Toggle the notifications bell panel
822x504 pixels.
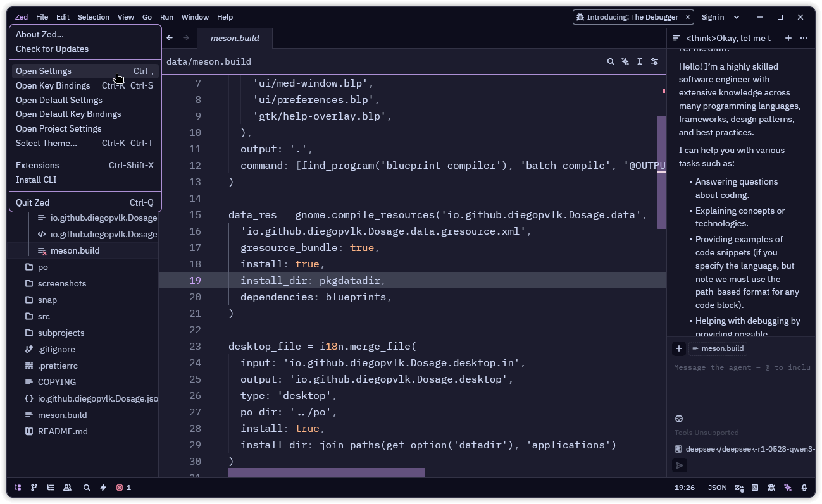pos(804,488)
